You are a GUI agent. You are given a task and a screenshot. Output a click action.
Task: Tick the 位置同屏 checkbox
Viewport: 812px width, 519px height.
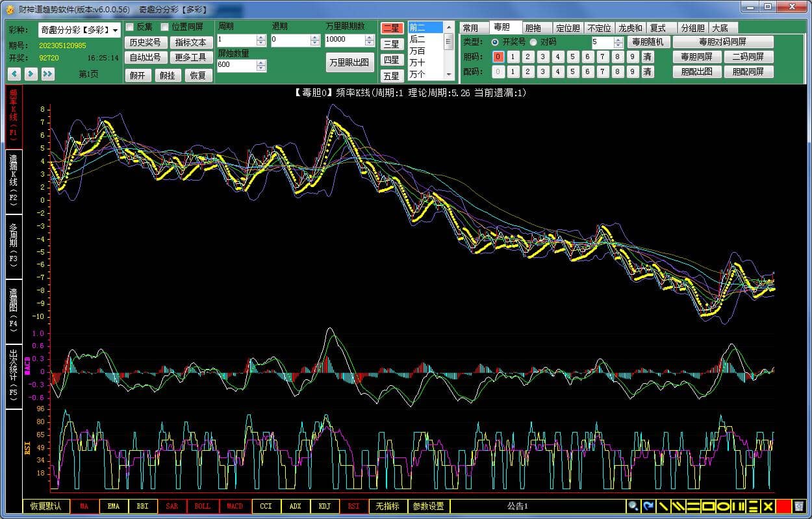165,27
